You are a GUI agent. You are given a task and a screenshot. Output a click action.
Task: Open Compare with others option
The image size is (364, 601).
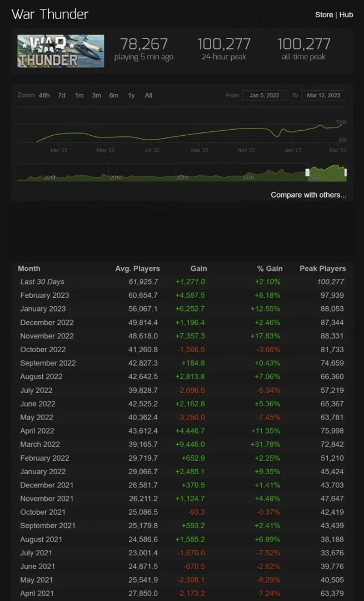pyautogui.click(x=308, y=195)
